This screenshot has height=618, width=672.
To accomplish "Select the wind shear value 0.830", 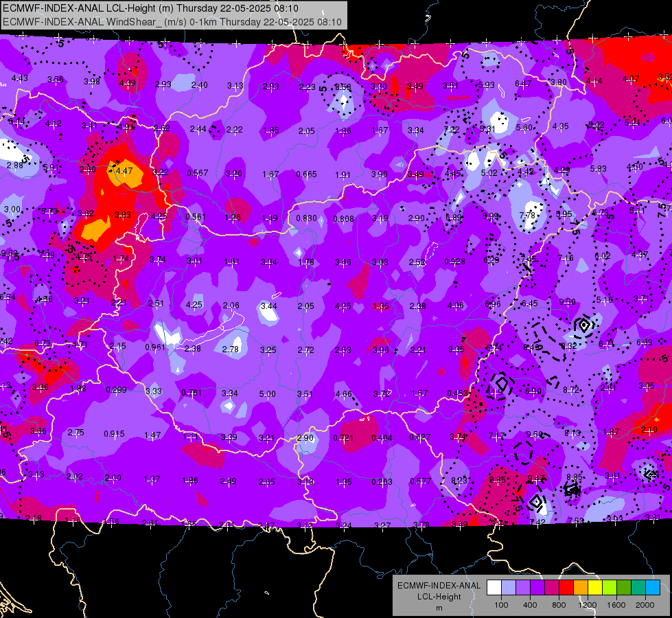I will coord(306,218).
